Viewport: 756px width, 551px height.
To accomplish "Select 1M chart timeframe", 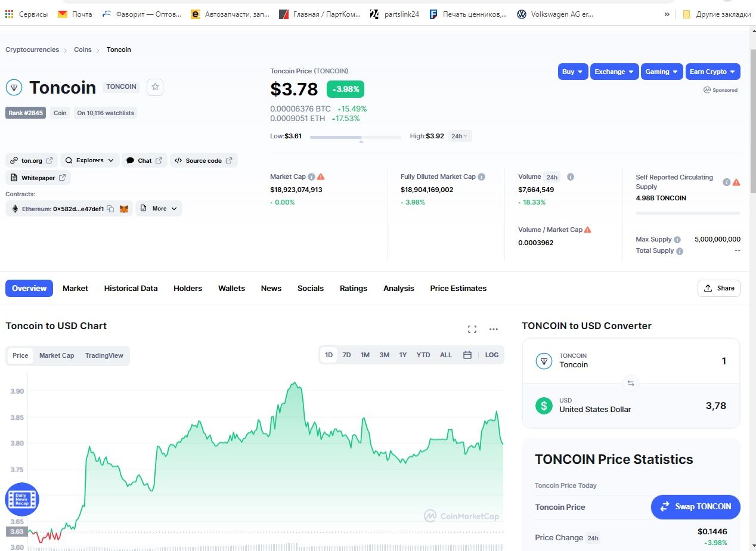I will (365, 355).
